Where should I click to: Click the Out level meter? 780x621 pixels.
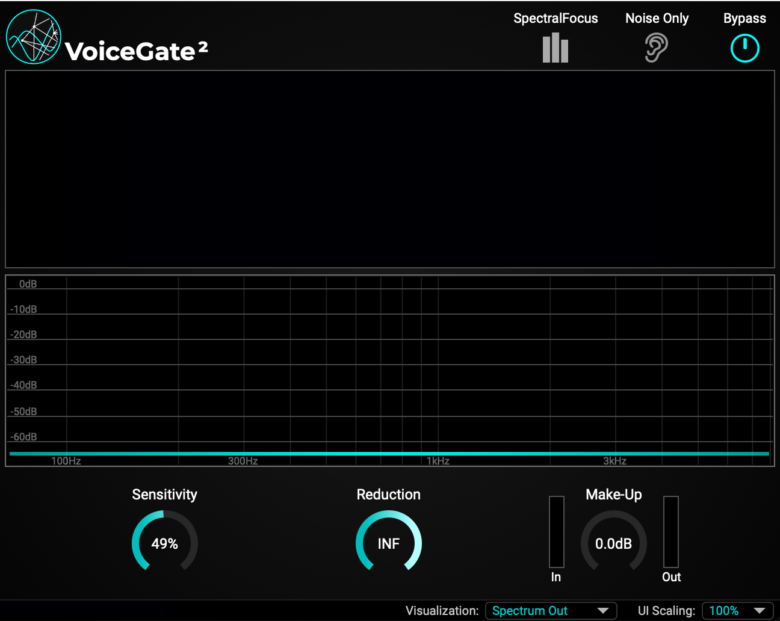pyautogui.click(x=671, y=530)
